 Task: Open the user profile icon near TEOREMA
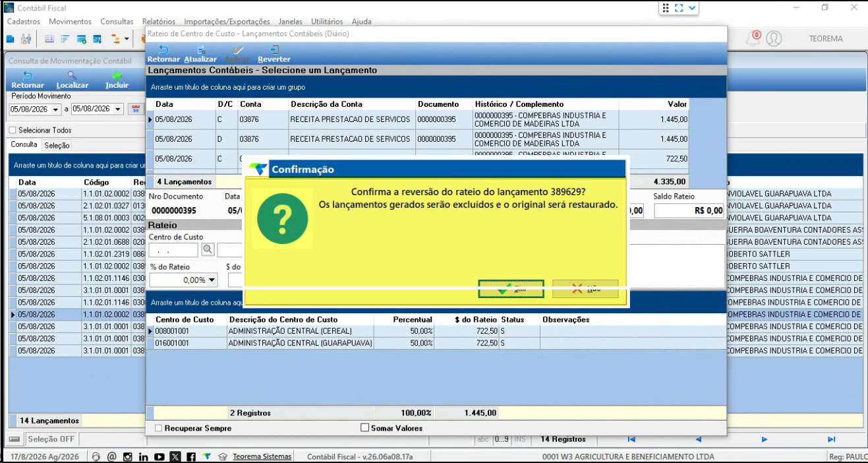click(x=774, y=38)
